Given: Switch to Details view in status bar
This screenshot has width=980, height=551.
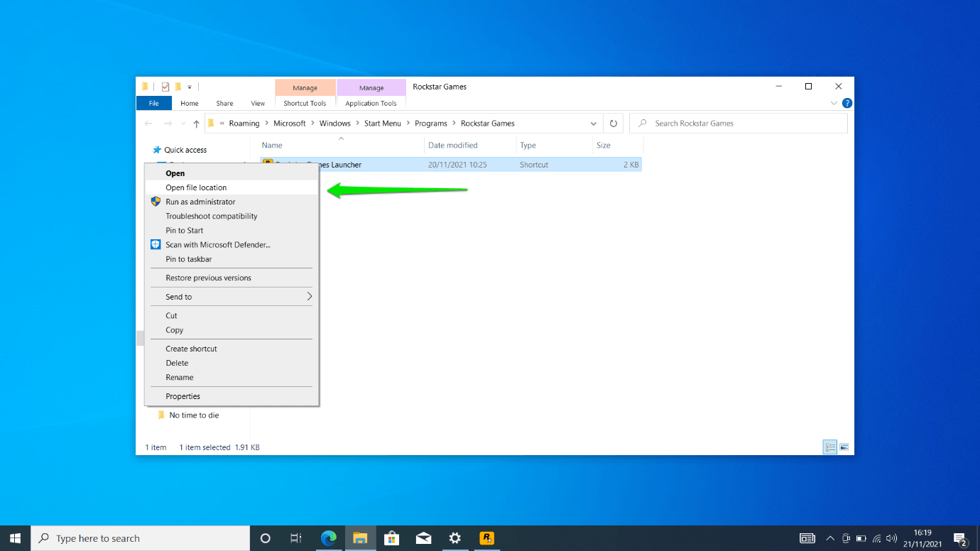Looking at the screenshot, I should (829, 447).
